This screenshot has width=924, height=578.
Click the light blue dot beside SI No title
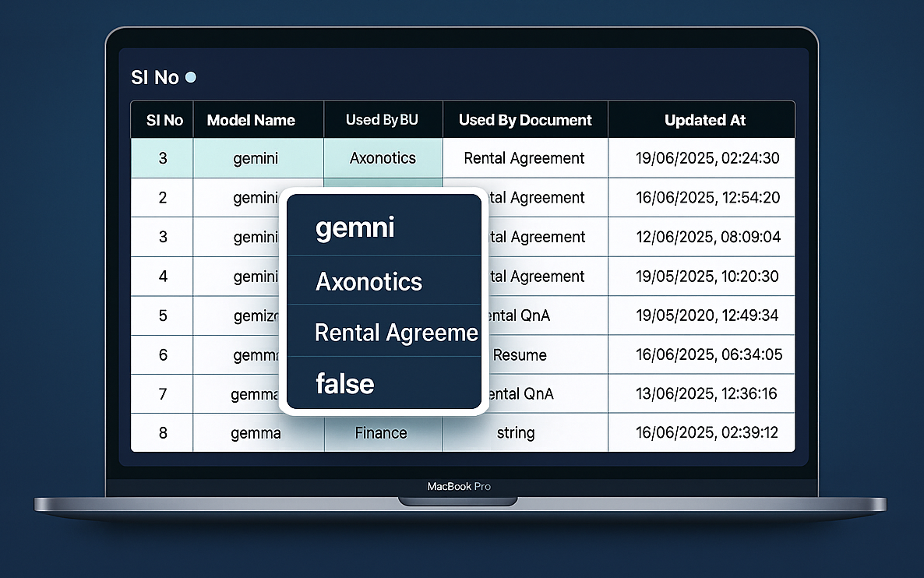[191, 77]
